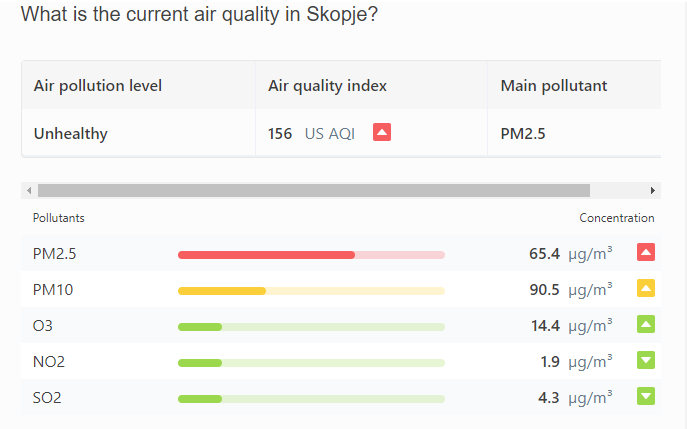This screenshot has height=429, width=687.
Task: Click the green up-arrow for O3
Action: [646, 325]
